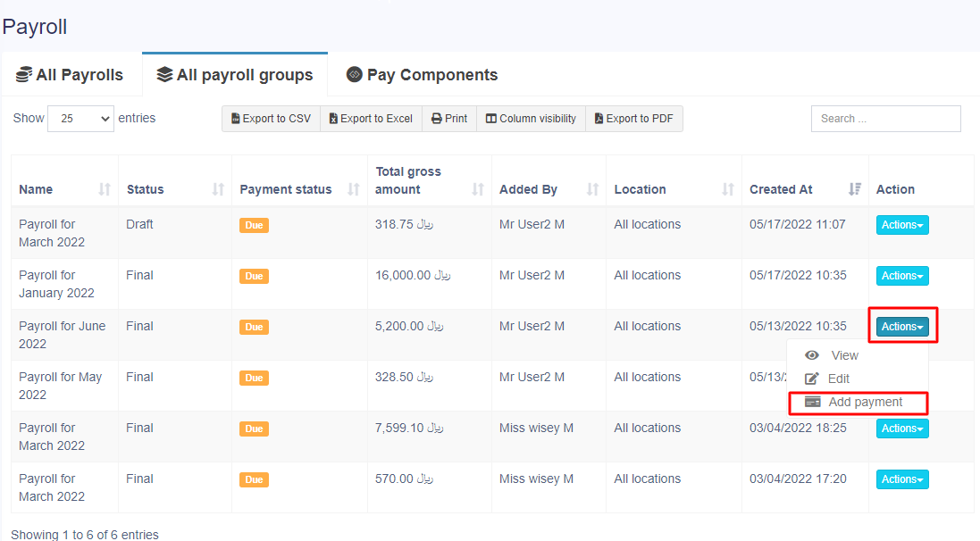Open Actions dropdown for Payroll for January 2022

tap(901, 276)
